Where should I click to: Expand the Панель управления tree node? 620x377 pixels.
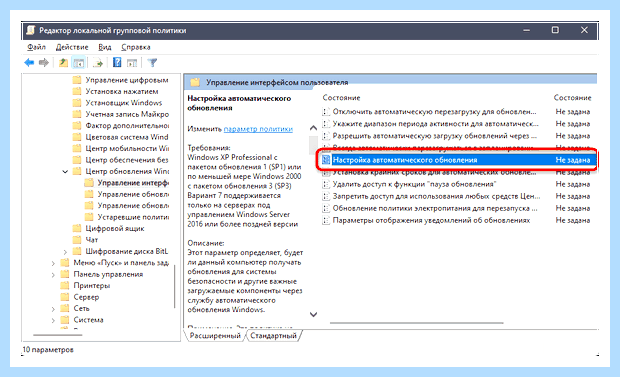click(x=53, y=275)
